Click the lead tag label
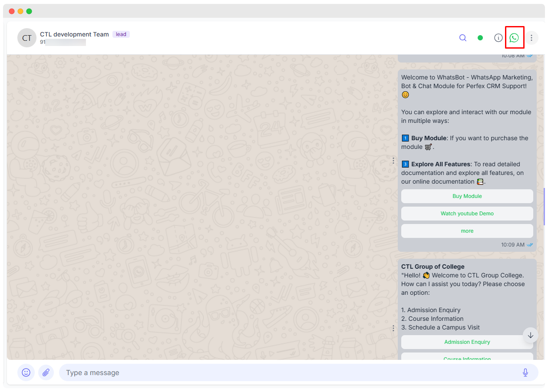This screenshot has height=392, width=548. pyautogui.click(x=121, y=34)
